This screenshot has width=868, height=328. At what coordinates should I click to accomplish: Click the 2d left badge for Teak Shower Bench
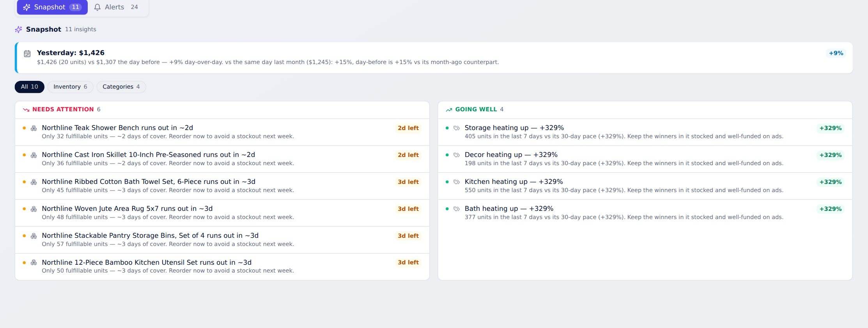click(x=408, y=128)
